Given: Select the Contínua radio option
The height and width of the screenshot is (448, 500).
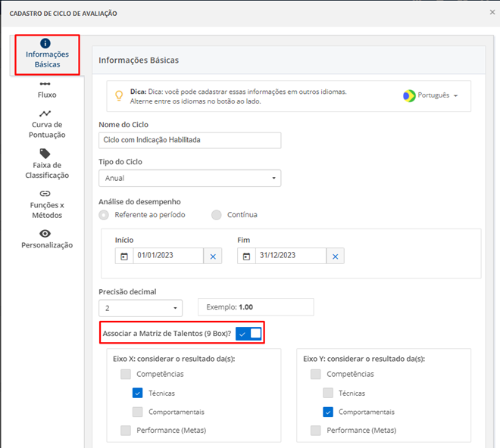Looking at the screenshot, I should [x=217, y=215].
